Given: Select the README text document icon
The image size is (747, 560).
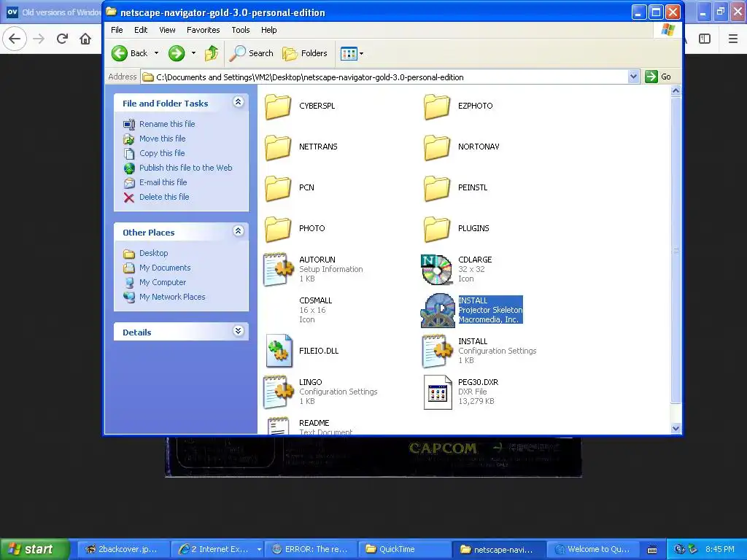Looking at the screenshot, I should pyautogui.click(x=278, y=425).
